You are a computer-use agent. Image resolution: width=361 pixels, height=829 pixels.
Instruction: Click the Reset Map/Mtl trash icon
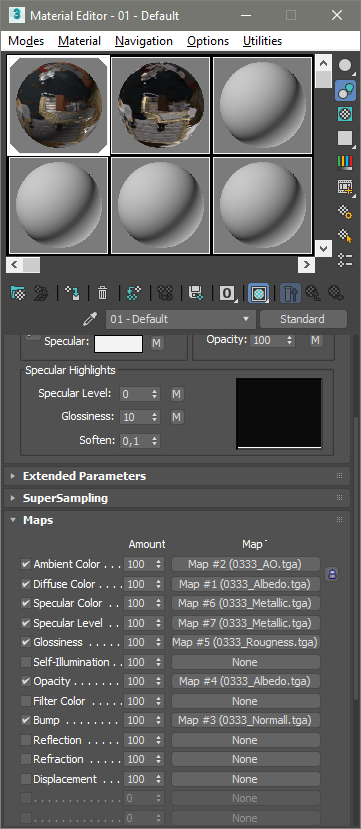pos(103,292)
